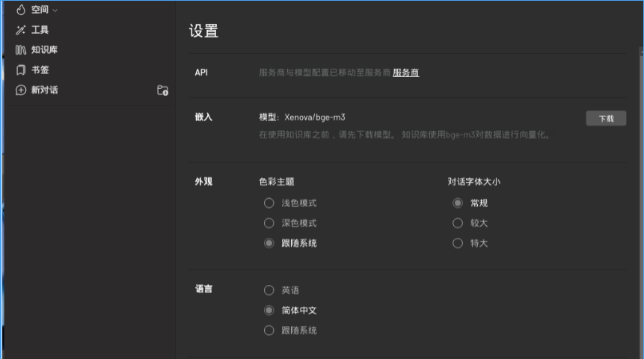This screenshot has height=359, width=644.
Task: Click the 工具 magic wand icon
Action: click(21, 30)
